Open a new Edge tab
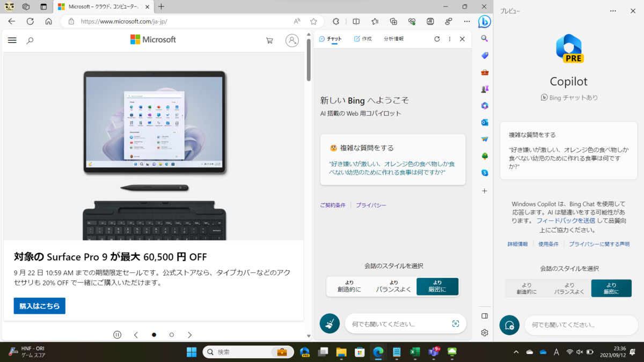The width and height of the screenshot is (644, 362). pos(162,6)
